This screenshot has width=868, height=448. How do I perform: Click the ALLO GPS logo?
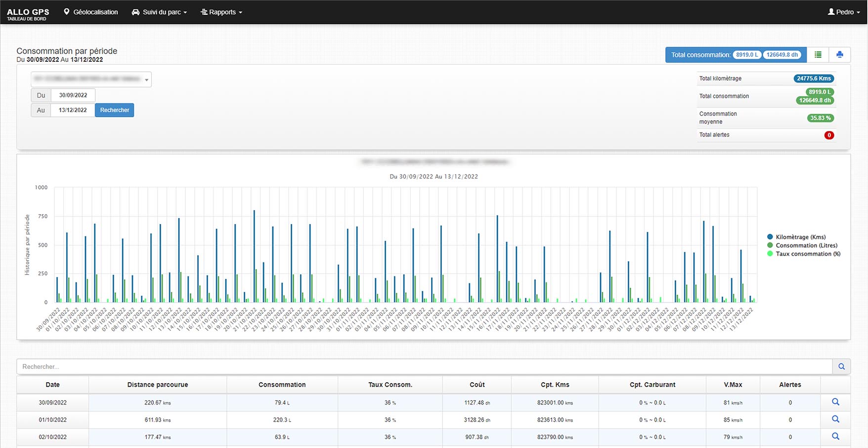28,13
